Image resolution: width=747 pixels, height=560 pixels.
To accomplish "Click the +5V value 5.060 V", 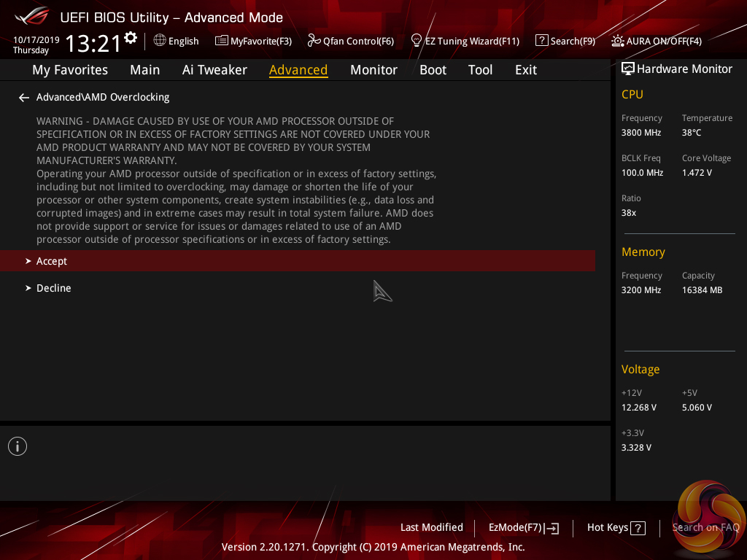I will (x=697, y=408).
